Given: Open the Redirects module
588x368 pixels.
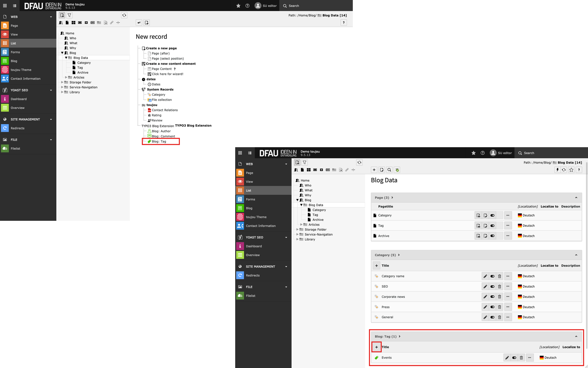Looking at the screenshot, I should [x=252, y=275].
